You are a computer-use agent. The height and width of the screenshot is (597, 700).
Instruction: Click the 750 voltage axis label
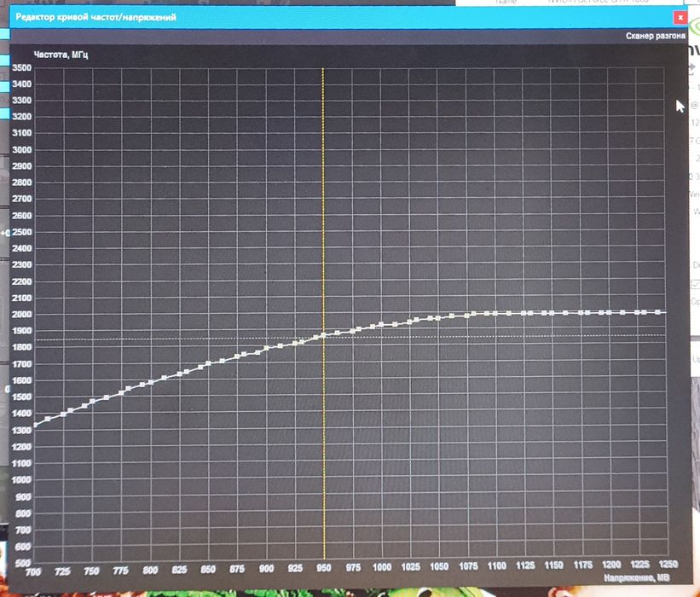(x=91, y=571)
